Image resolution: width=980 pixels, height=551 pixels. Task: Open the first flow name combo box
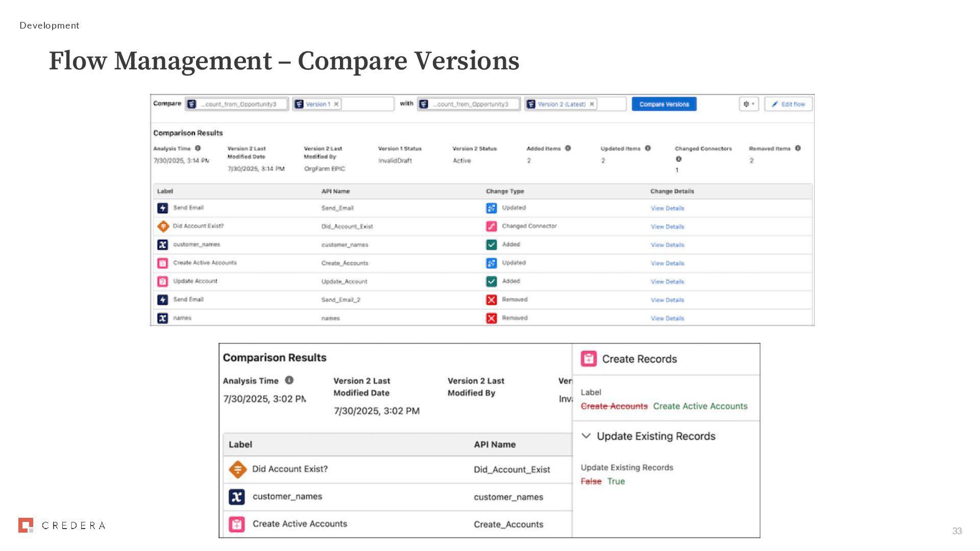click(x=237, y=104)
